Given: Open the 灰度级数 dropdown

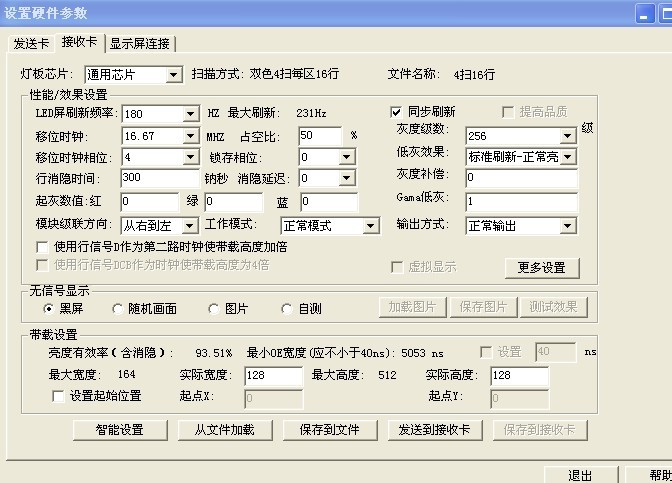Looking at the screenshot, I should [x=568, y=136].
